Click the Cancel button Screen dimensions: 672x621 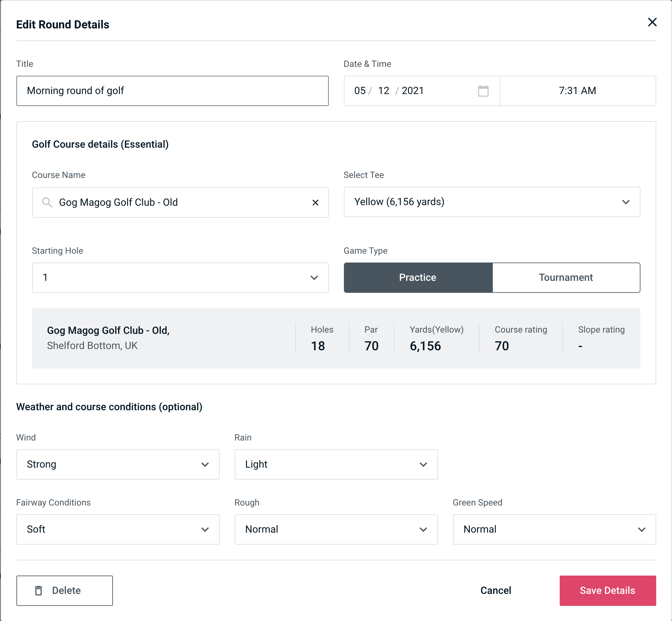point(495,591)
